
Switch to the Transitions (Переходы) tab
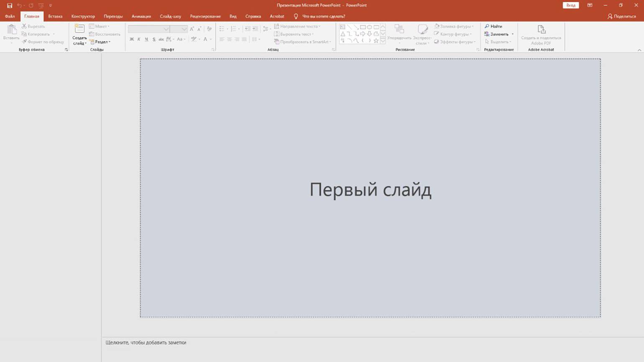pos(113,16)
